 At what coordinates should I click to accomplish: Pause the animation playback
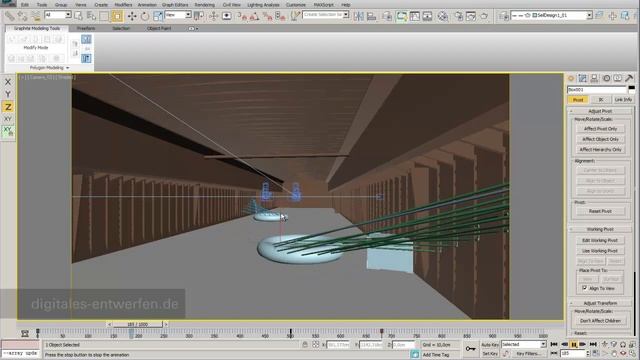tap(574, 344)
